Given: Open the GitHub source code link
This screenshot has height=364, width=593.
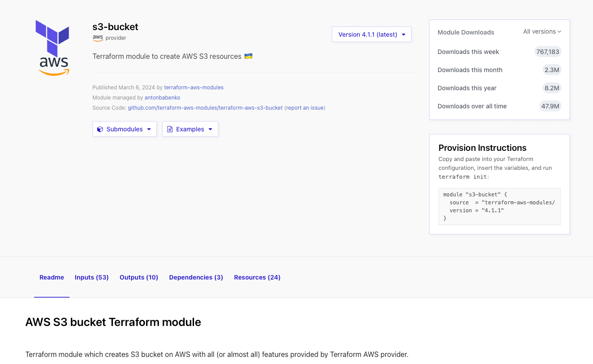Looking at the screenshot, I should click(205, 107).
